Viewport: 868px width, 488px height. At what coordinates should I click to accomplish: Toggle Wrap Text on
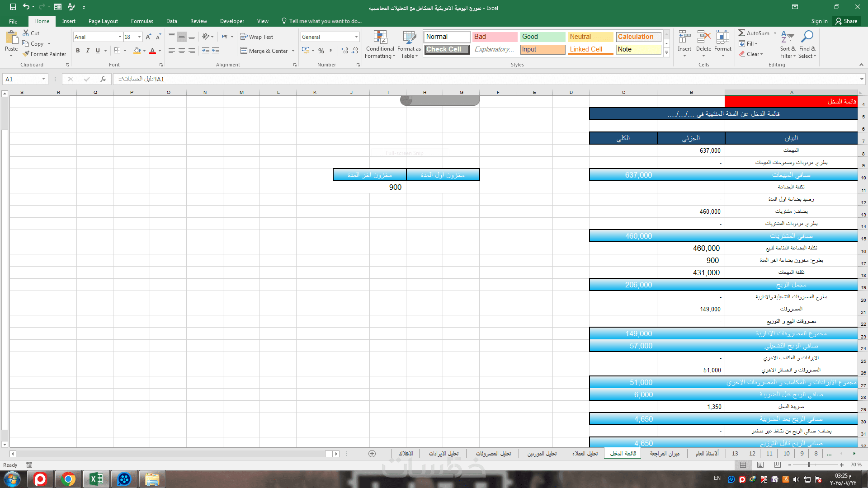[256, 37]
